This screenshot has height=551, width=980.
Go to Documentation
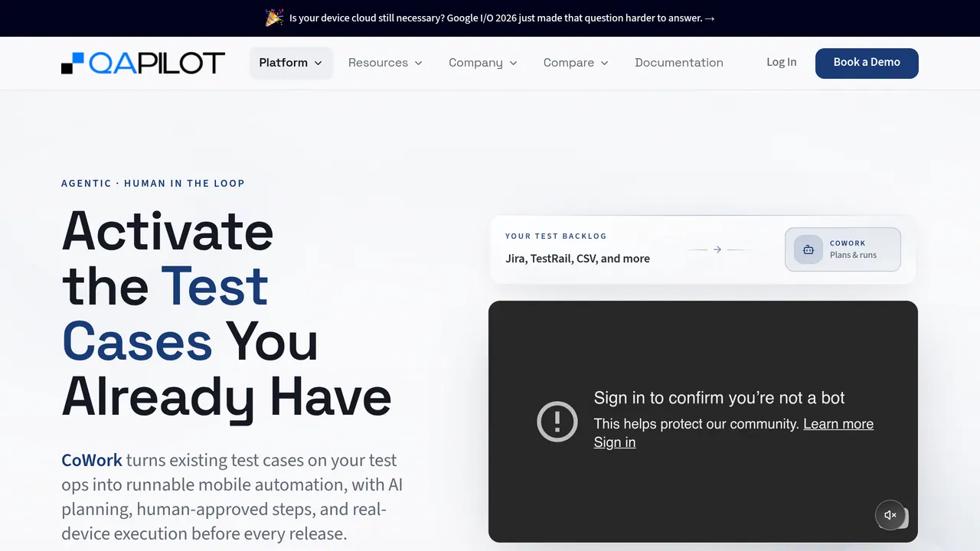click(x=679, y=63)
